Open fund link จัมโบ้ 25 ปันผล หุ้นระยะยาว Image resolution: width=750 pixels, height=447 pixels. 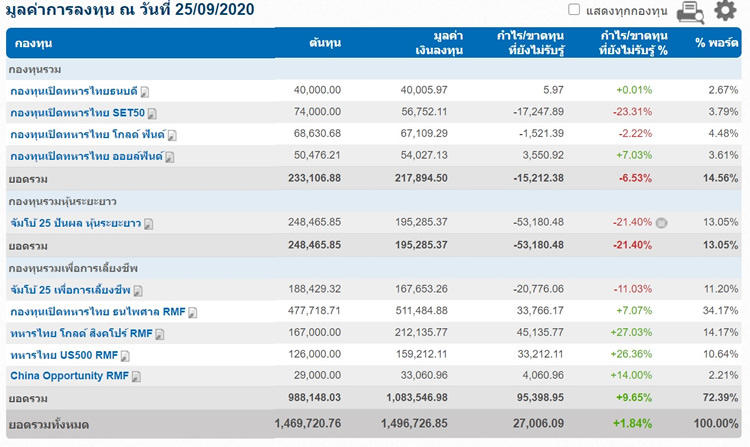click(76, 223)
